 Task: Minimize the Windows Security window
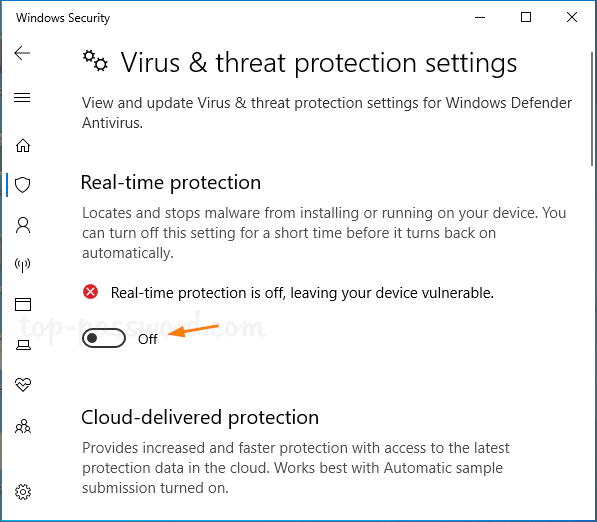point(480,17)
